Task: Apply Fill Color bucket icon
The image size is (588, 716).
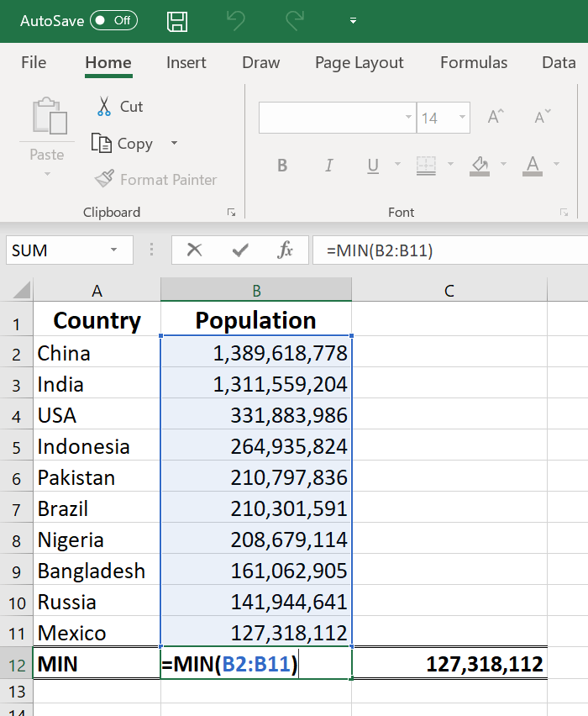Action: pos(480,166)
